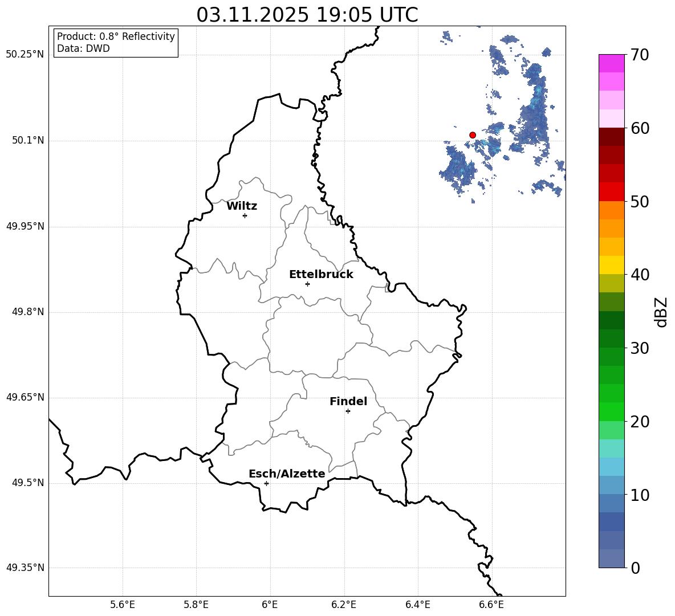The height and width of the screenshot is (616, 675).
Task: Click the colorbar 10 tick label
Action: pos(640,495)
